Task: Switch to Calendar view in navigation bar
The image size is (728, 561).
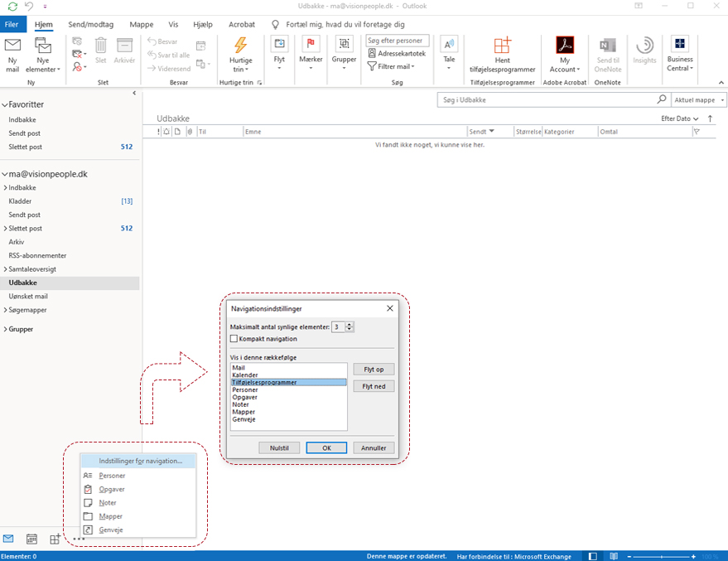Action: [31, 539]
